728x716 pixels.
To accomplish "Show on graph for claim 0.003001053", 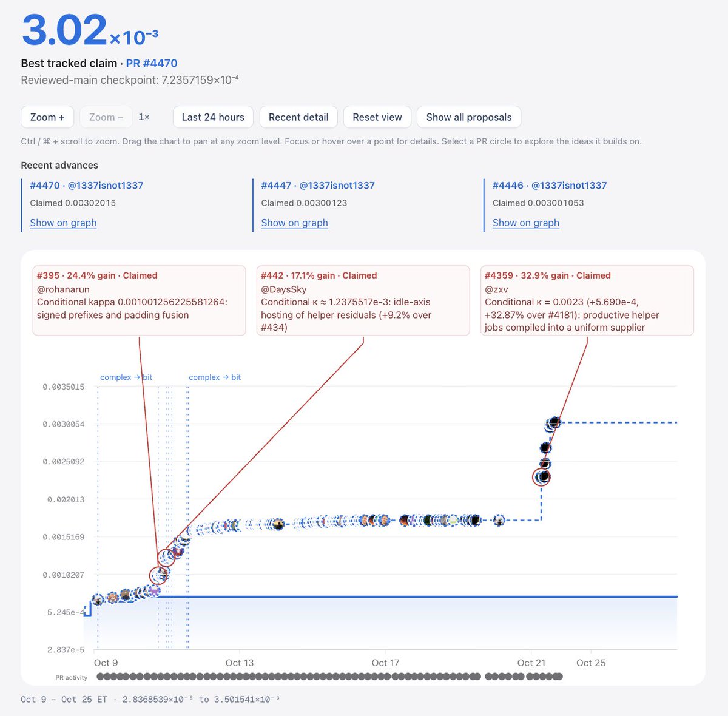I will point(526,223).
